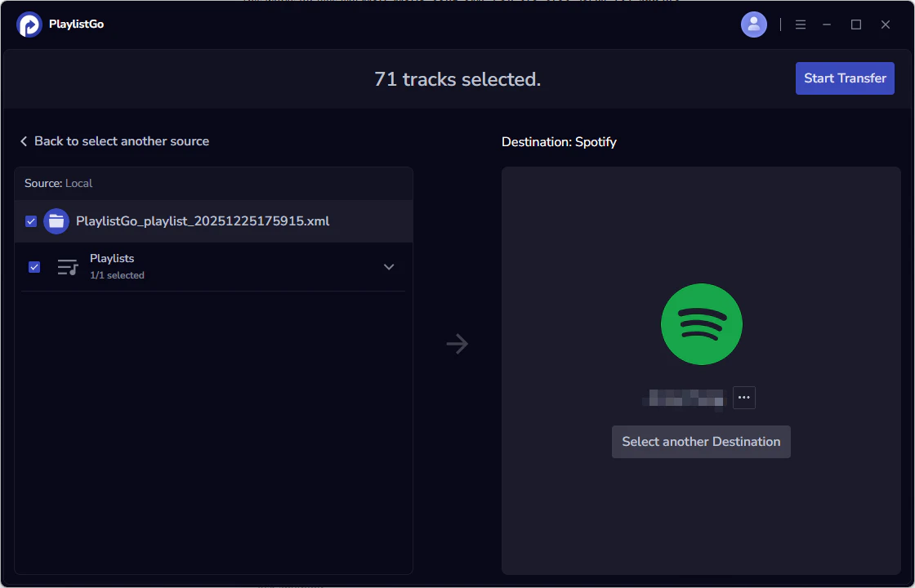Click the Destination: Spotify header
This screenshot has height=588, width=915.
[559, 141]
